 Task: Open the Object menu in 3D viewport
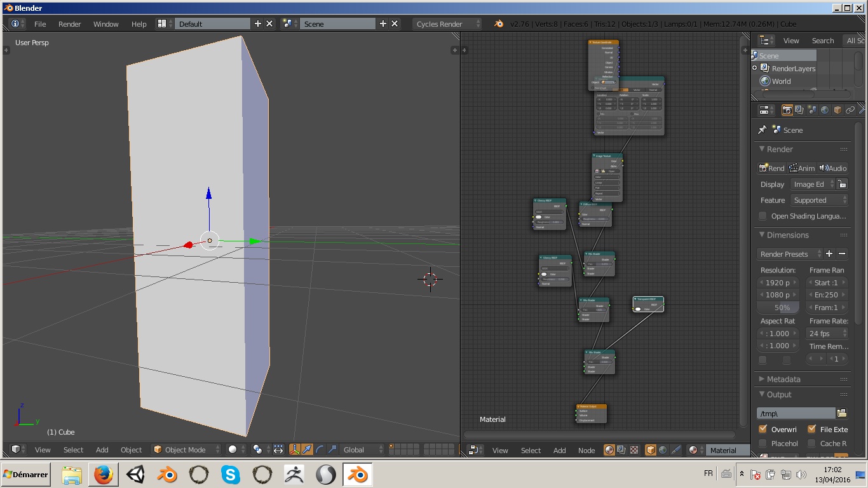[x=132, y=449]
